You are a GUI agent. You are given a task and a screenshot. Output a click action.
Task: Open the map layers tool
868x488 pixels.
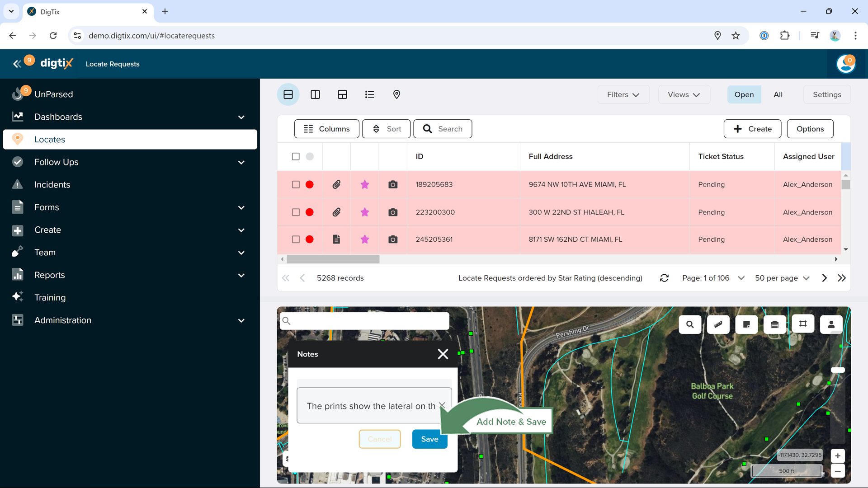click(x=774, y=324)
